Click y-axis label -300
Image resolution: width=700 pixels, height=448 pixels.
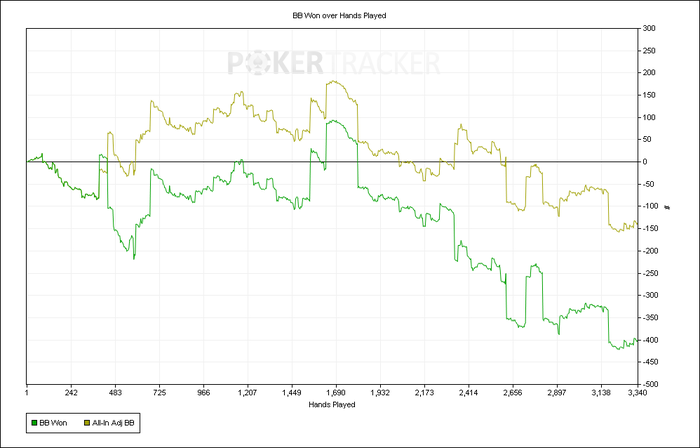click(650, 295)
